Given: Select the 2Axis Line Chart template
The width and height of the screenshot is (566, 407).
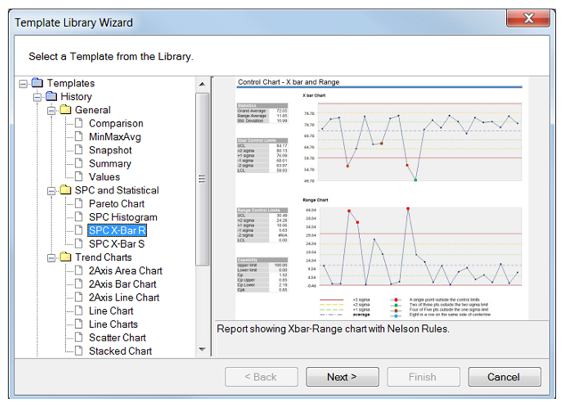Looking at the screenshot, I should tap(124, 297).
